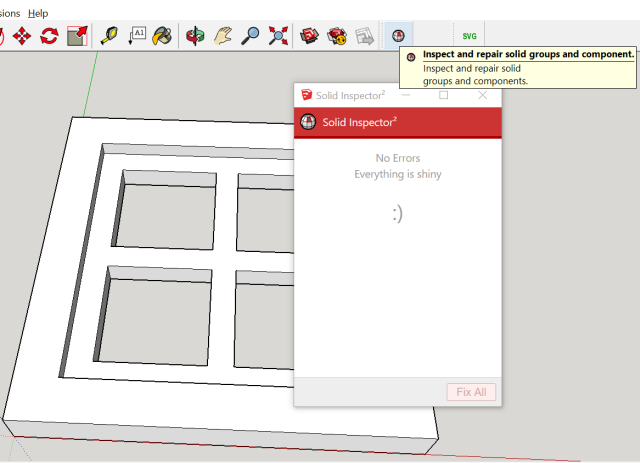Select the Move tool
640x463 pixels.
(22, 36)
